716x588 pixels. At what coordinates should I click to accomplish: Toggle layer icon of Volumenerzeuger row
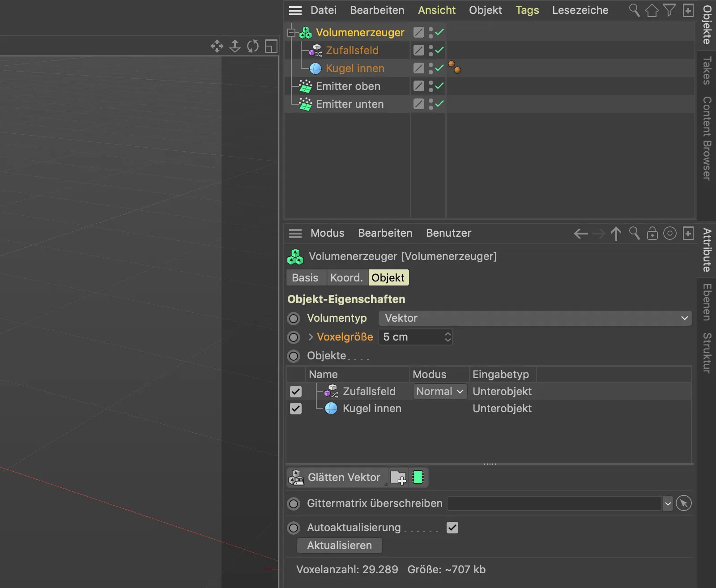pyautogui.click(x=419, y=32)
